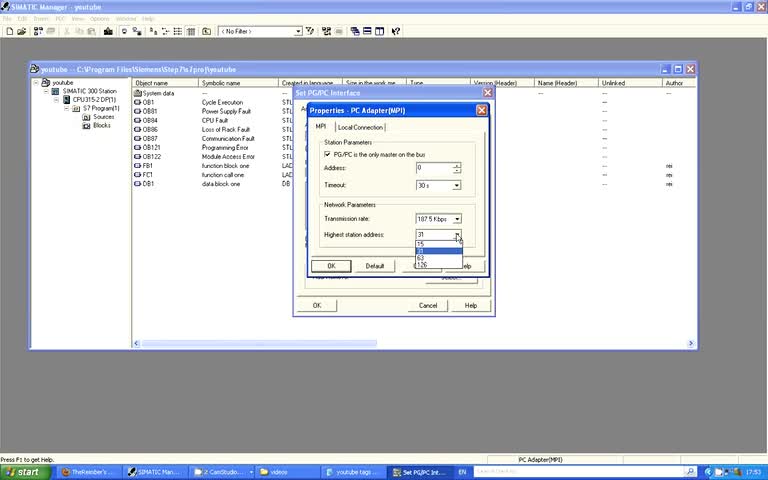Open the Windows Start button
768x480 pixels.
pyautogui.click(x=25, y=472)
